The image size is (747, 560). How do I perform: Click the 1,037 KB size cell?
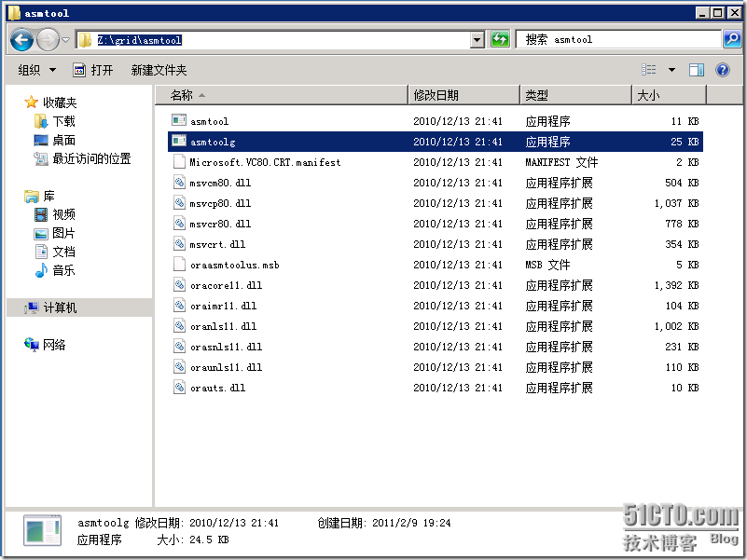pos(676,203)
